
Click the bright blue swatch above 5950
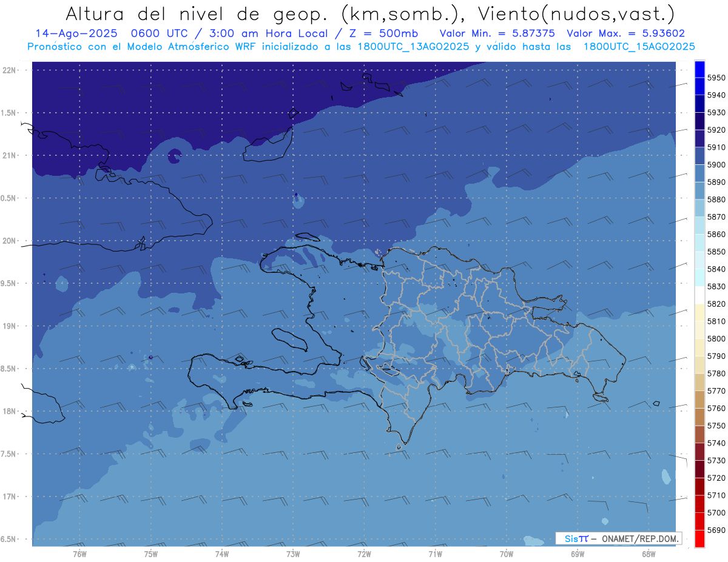pyautogui.click(x=699, y=69)
